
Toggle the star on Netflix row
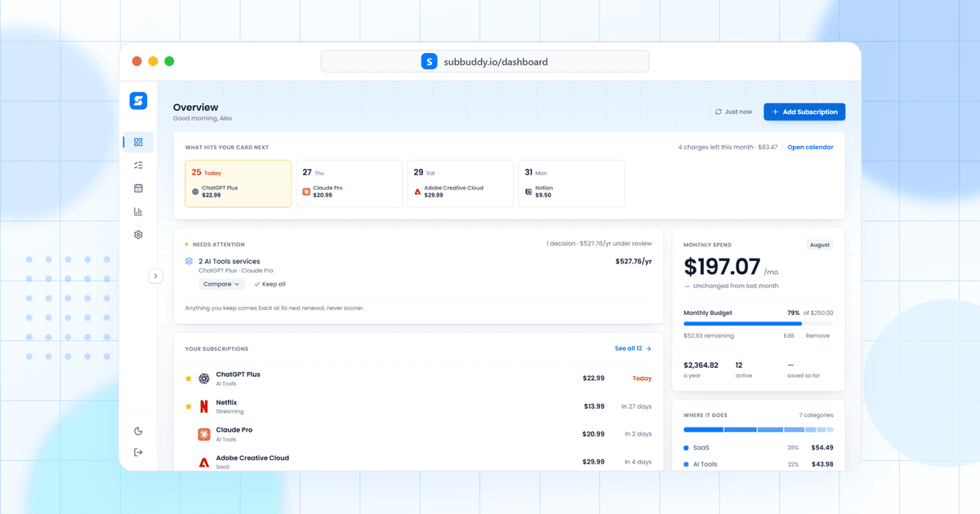pos(189,406)
